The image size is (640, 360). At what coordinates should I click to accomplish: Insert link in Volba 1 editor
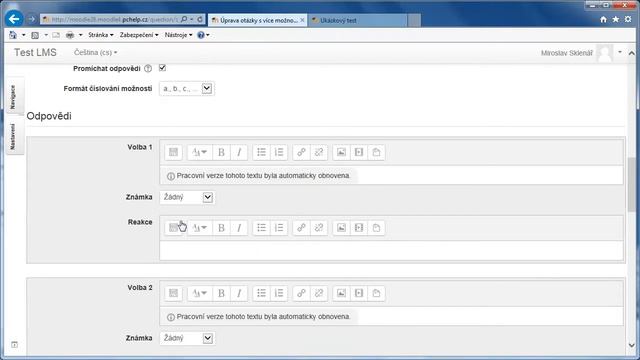pos(301,152)
